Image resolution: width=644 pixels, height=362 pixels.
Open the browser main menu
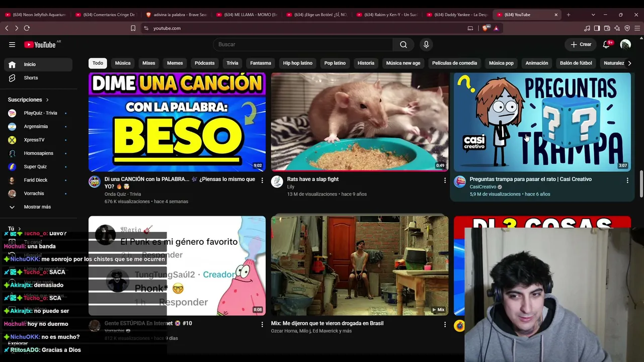coord(637,28)
